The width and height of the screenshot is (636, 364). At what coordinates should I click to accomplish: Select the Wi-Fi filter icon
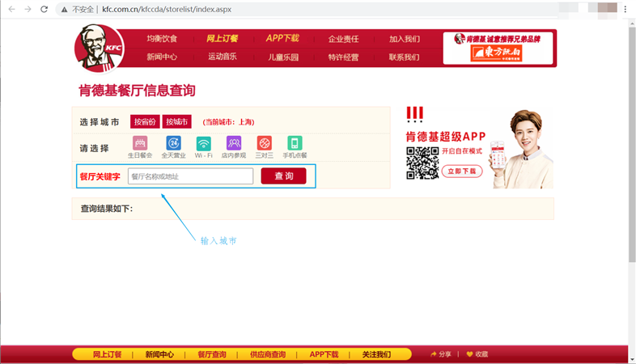coord(204,143)
